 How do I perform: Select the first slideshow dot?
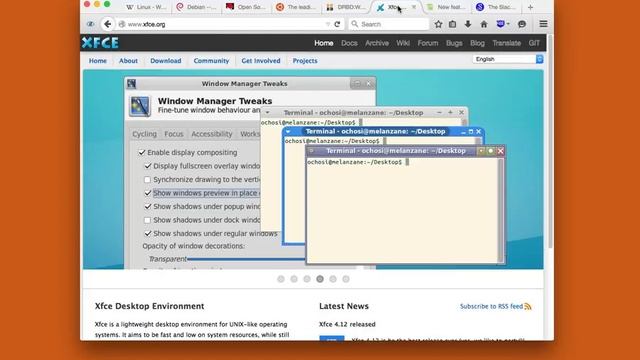tap(281, 279)
